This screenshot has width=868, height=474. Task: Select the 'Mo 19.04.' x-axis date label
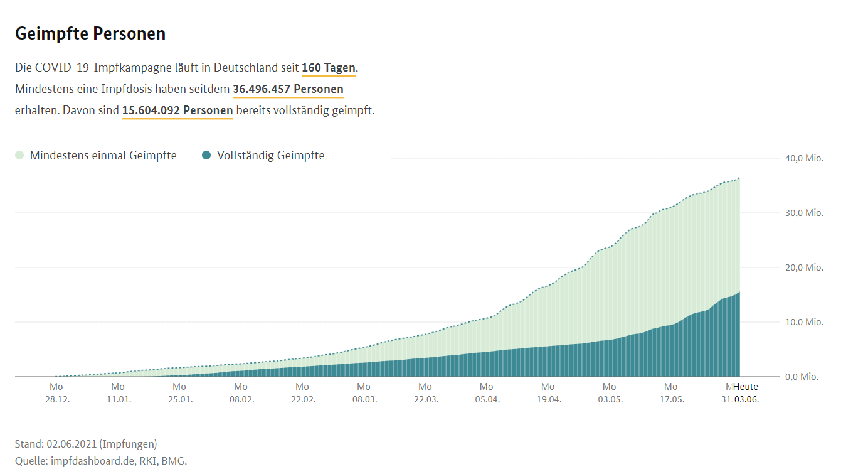point(548,393)
